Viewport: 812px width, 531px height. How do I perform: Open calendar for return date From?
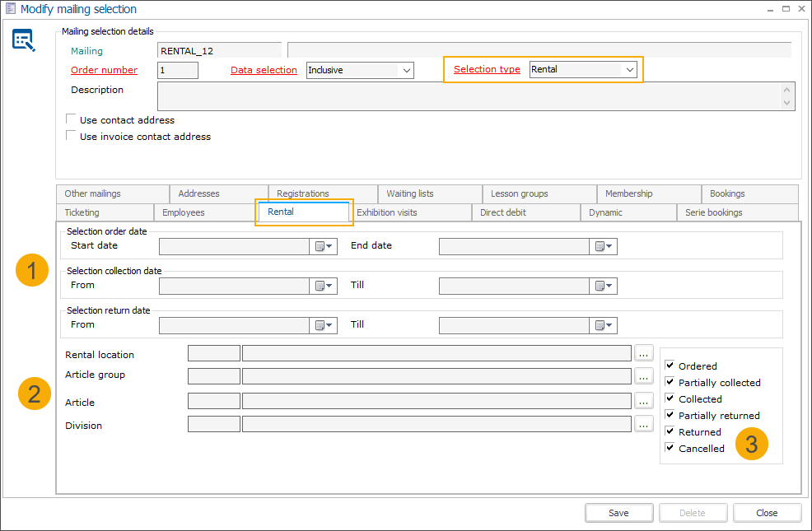[x=324, y=326]
